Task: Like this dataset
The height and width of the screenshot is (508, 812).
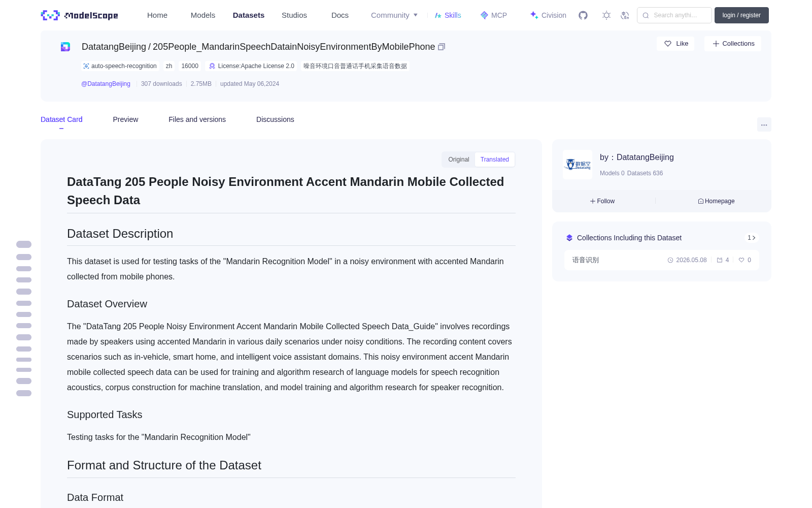Action: tap(676, 44)
